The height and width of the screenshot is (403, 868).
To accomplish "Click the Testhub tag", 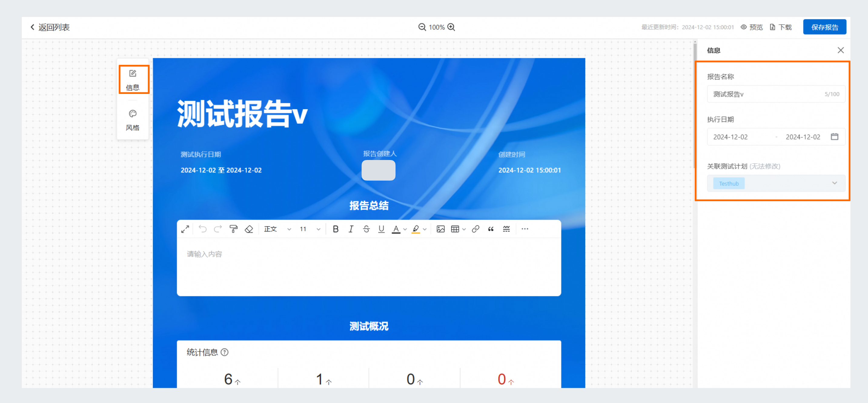I will tap(728, 183).
